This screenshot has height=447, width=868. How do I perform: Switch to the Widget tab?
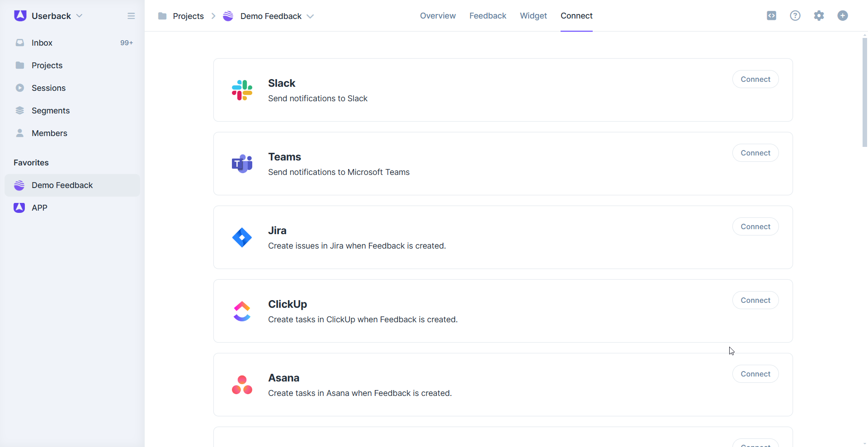click(x=533, y=16)
